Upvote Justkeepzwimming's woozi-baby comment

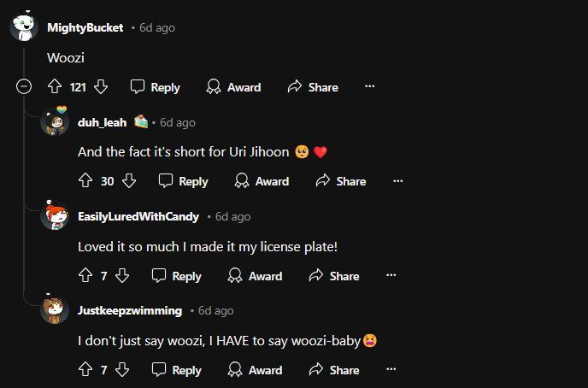(85, 370)
